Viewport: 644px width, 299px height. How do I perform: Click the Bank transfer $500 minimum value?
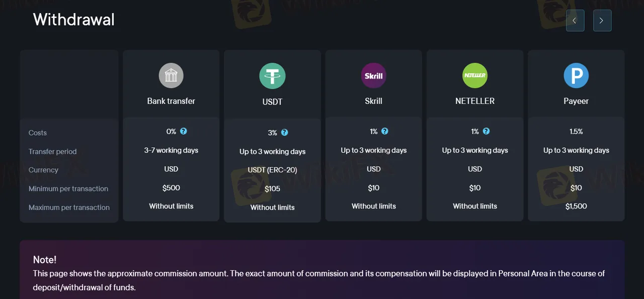click(171, 188)
